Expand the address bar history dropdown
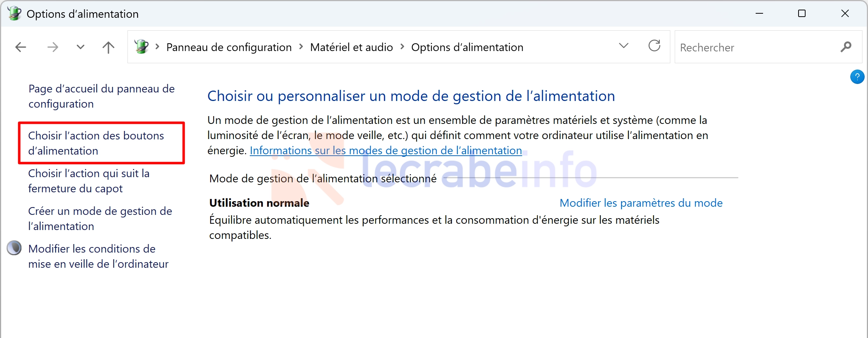The image size is (868, 338). click(x=623, y=46)
